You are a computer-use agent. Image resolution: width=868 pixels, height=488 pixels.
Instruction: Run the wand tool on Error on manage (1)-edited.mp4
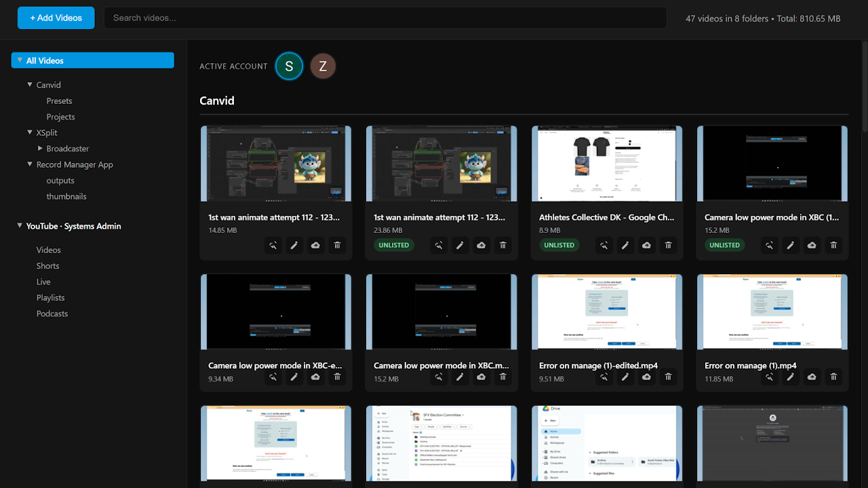[x=604, y=377]
